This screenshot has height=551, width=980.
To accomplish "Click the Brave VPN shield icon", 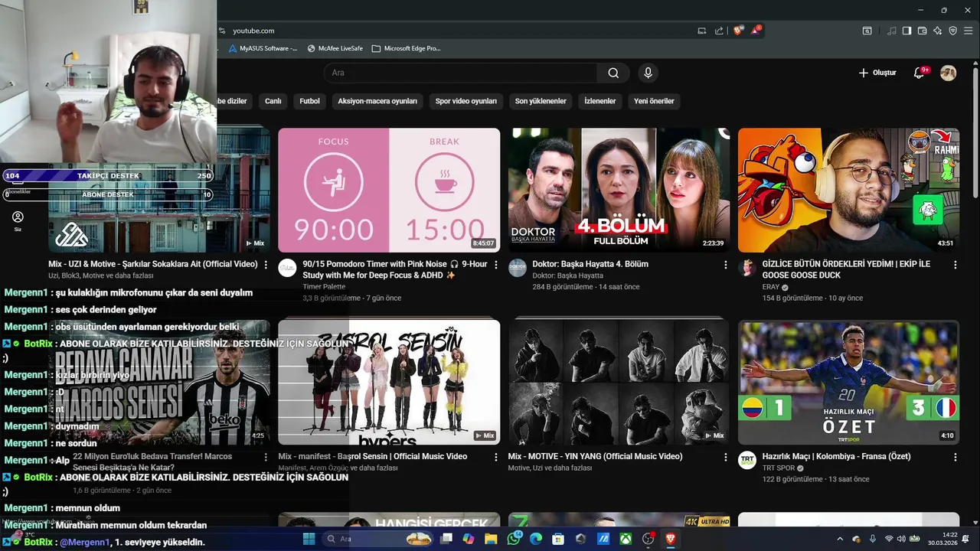I will click(x=952, y=31).
